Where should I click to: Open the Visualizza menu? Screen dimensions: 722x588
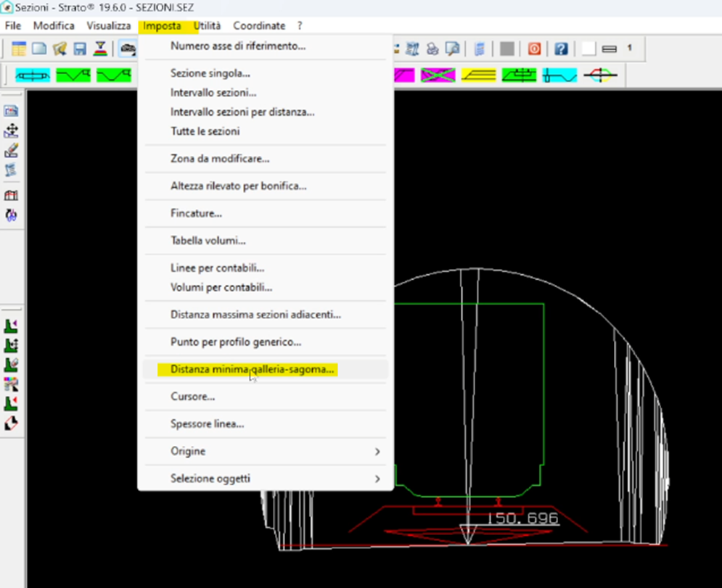(x=109, y=25)
